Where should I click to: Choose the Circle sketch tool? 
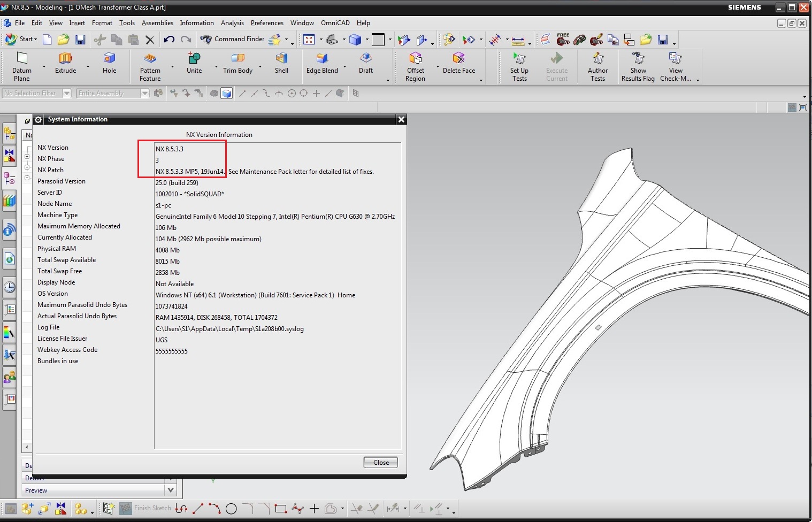231,509
